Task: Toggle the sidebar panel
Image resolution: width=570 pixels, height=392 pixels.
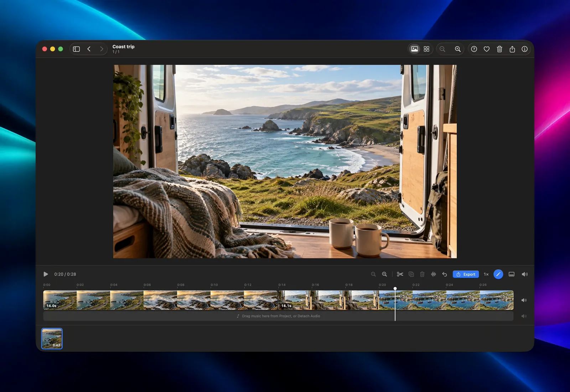Action: (x=76, y=49)
